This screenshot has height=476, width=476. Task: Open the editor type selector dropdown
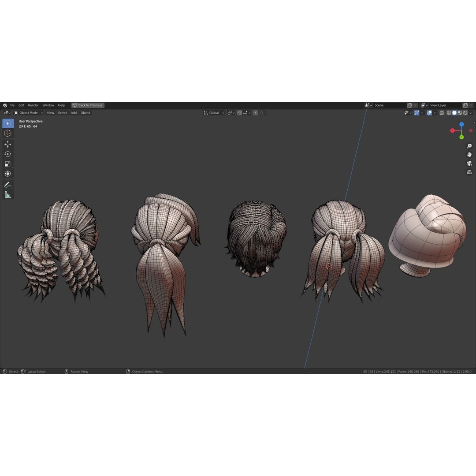point(7,113)
